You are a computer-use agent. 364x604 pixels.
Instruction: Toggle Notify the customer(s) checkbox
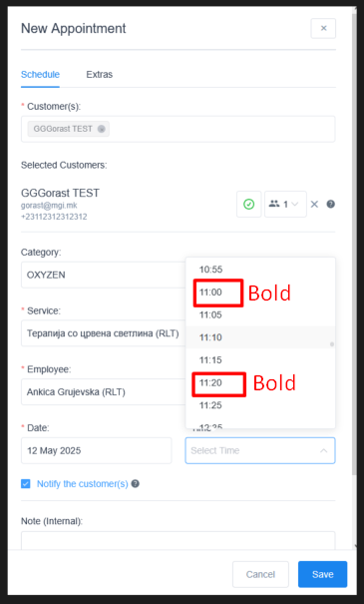point(25,483)
